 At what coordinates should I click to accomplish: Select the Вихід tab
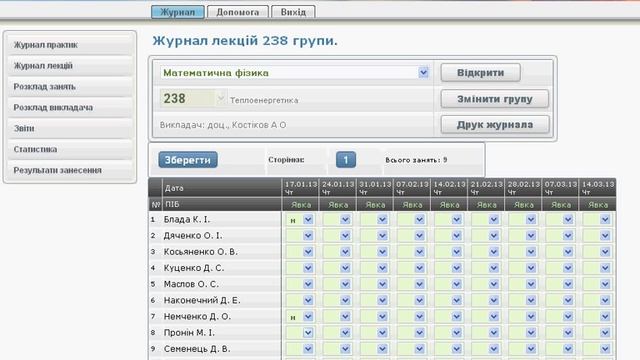[293, 12]
